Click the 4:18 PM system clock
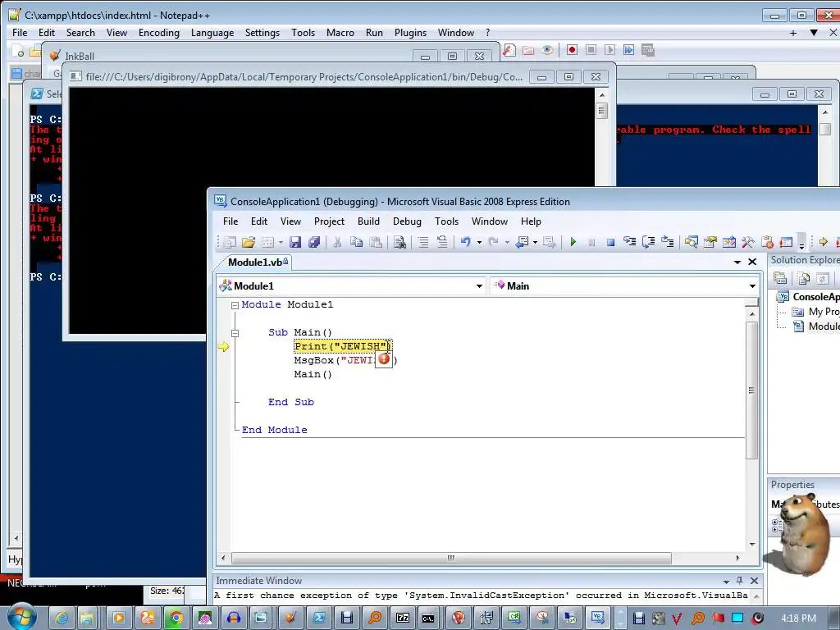The height and width of the screenshot is (630, 840). [x=798, y=619]
